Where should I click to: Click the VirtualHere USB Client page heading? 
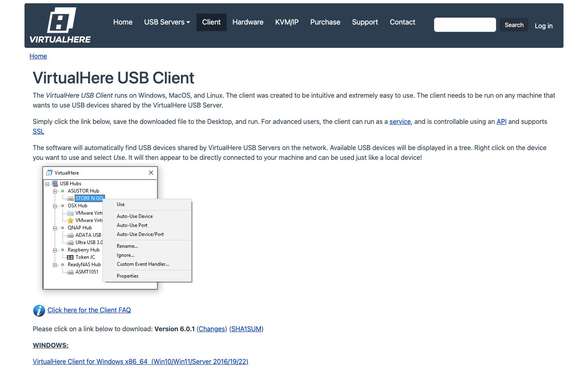click(114, 78)
